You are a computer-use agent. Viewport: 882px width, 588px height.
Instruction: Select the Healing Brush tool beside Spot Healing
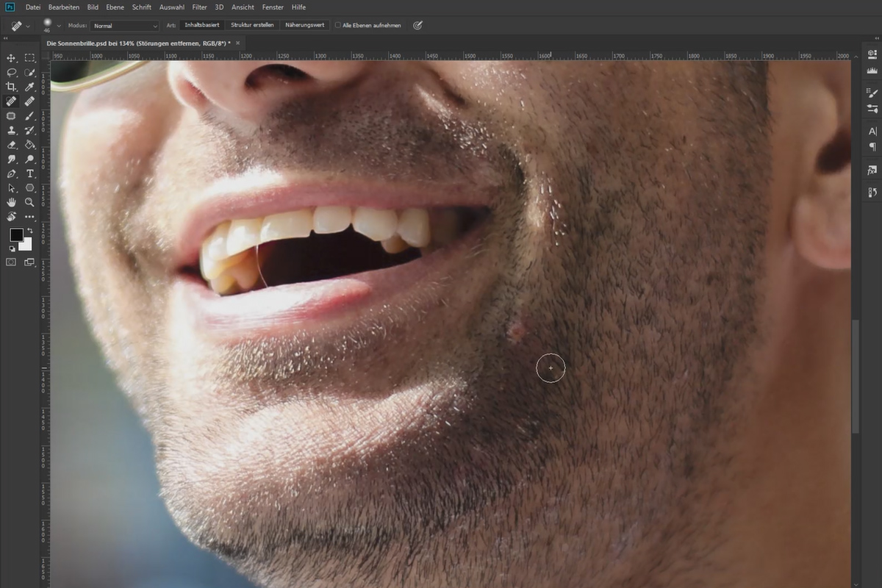pos(30,101)
